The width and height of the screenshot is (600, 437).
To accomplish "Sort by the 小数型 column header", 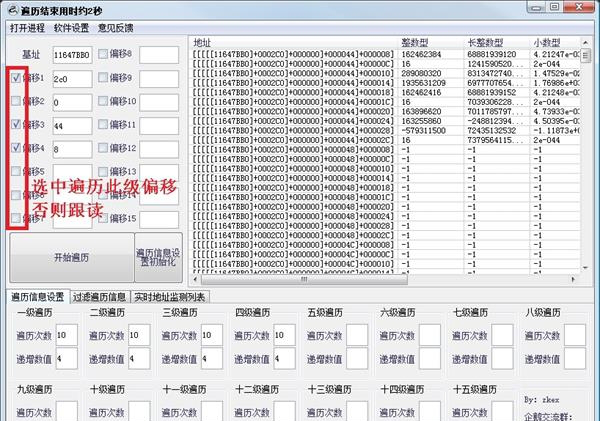I will coord(555,43).
